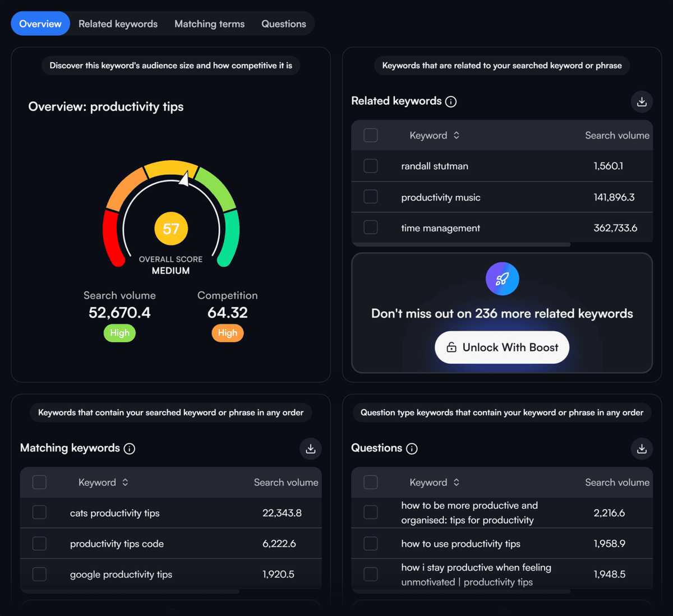Screen dimensions: 673x616
Task: Tick the cats productivity tips checkbox
Action: click(39, 512)
